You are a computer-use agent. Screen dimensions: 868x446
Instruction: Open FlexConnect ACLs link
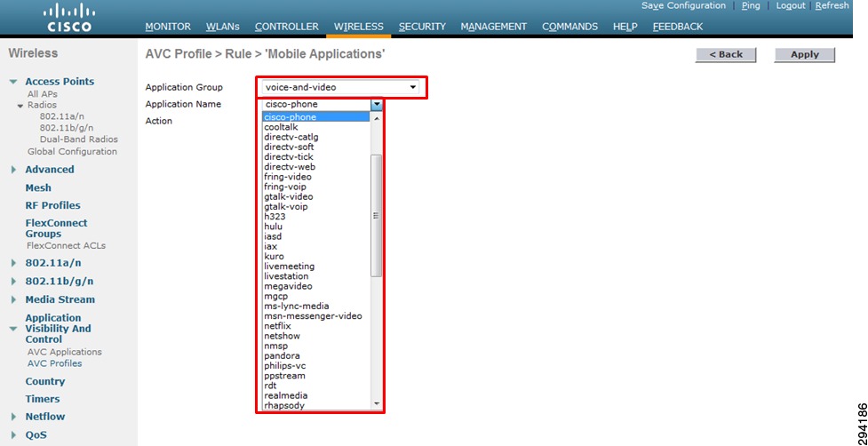[66, 245]
